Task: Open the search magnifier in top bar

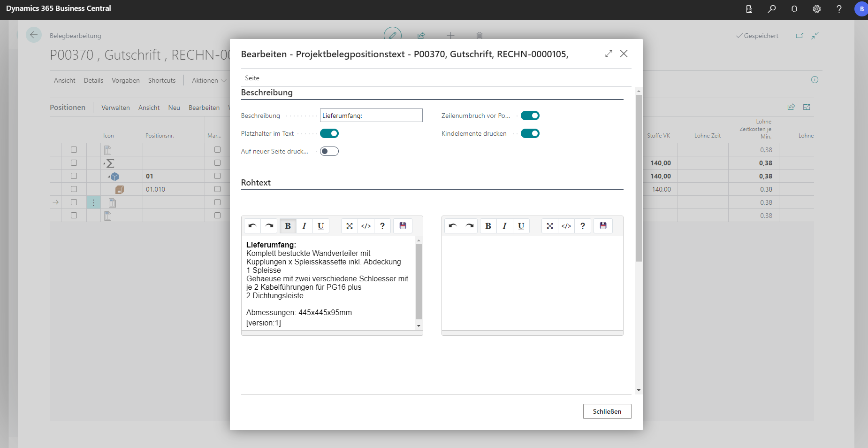Action: (772, 9)
